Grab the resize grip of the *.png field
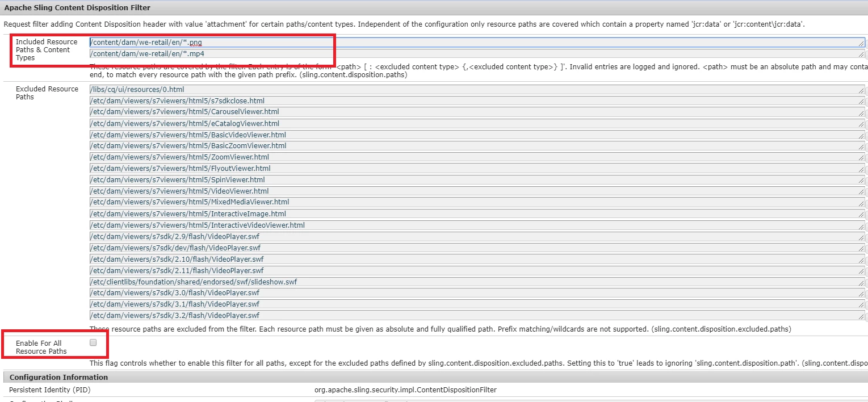868x402 pixels. click(x=862, y=44)
